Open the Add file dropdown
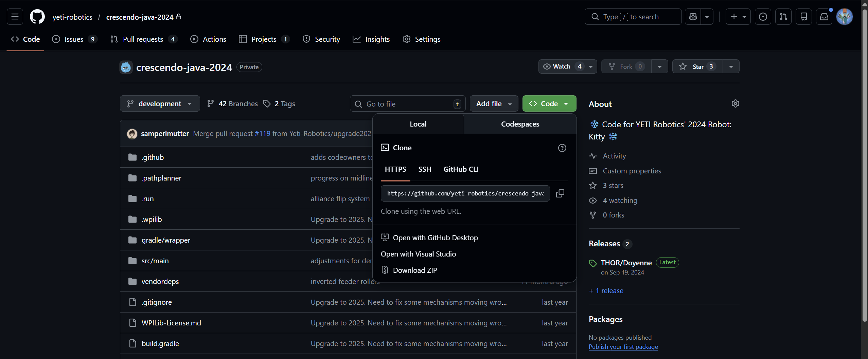This screenshot has height=359, width=868. coord(494,104)
